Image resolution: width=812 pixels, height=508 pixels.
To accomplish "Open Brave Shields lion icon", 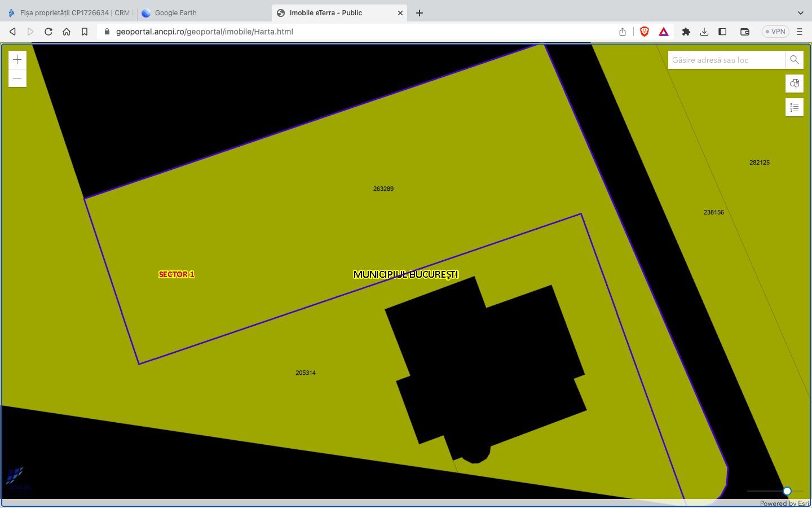I will click(x=645, y=32).
